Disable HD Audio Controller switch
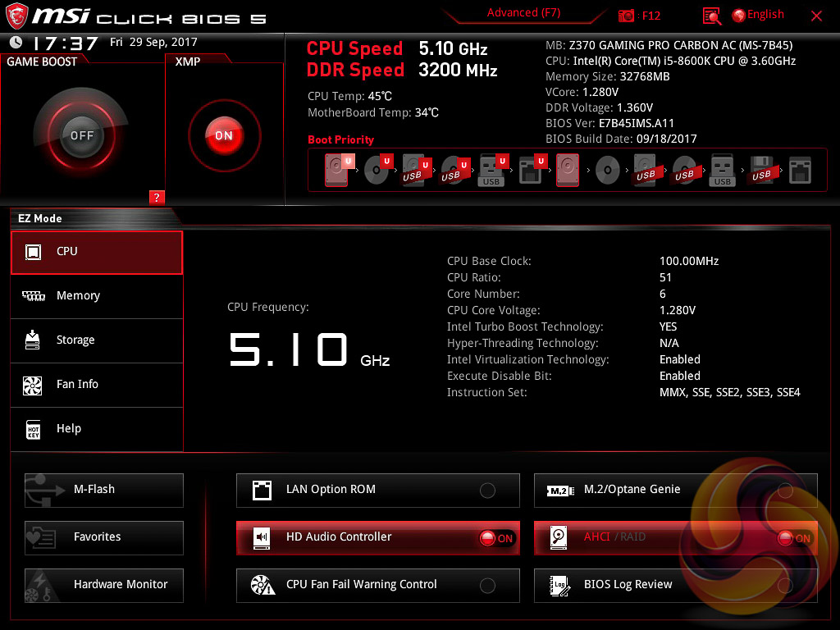The width and height of the screenshot is (840, 630). (496, 538)
